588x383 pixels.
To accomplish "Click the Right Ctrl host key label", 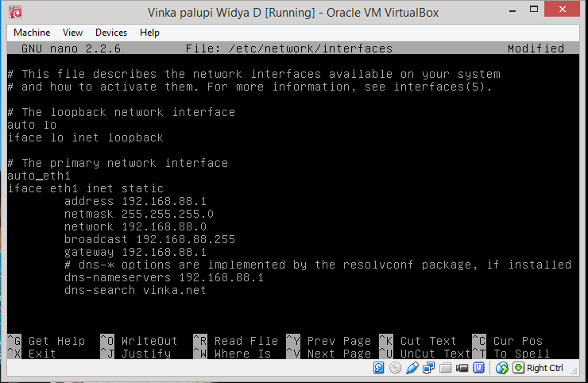I will tap(545, 368).
